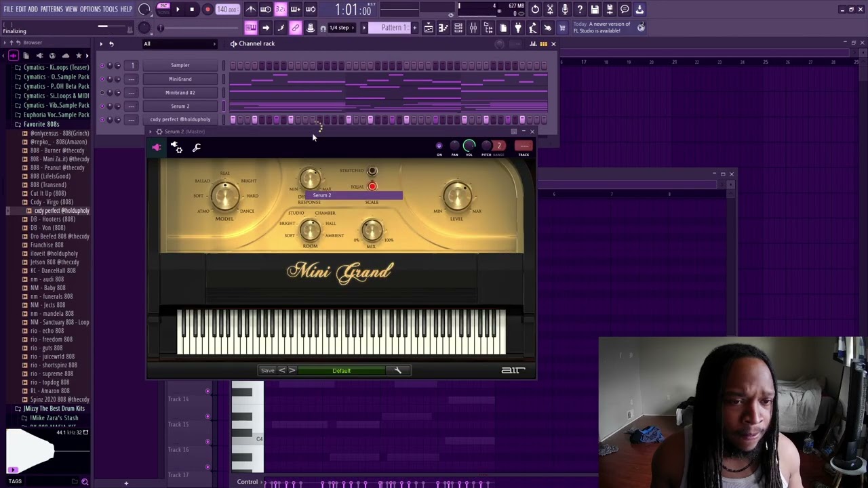Click the Sampler channel button
Image resolution: width=868 pixels, height=488 pixels.
(x=180, y=65)
